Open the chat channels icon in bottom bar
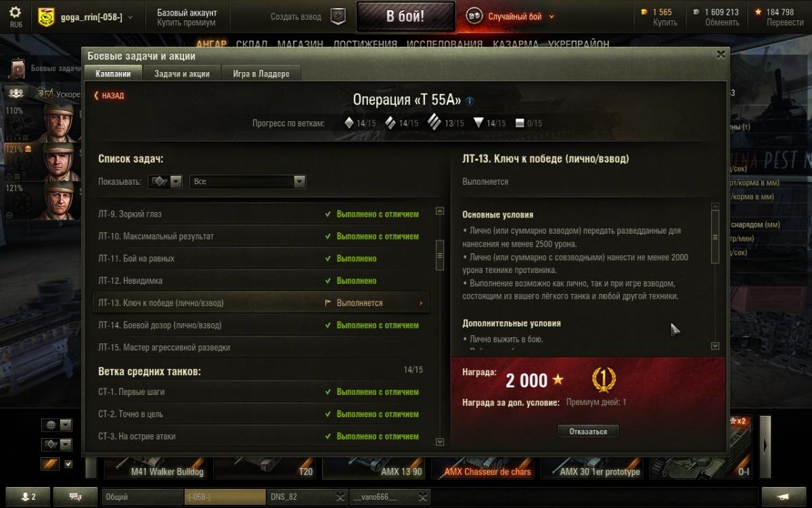The width and height of the screenshot is (812, 508). pos(75,496)
